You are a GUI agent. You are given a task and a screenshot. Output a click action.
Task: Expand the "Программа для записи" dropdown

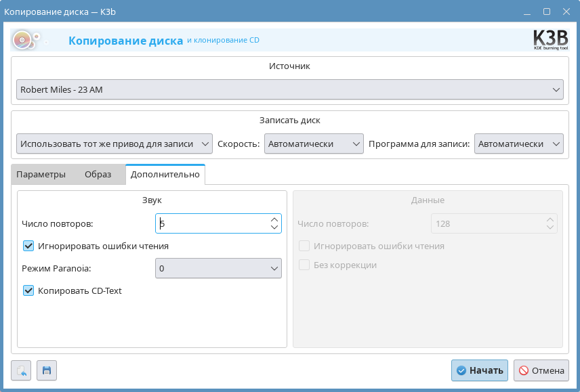[x=519, y=144]
